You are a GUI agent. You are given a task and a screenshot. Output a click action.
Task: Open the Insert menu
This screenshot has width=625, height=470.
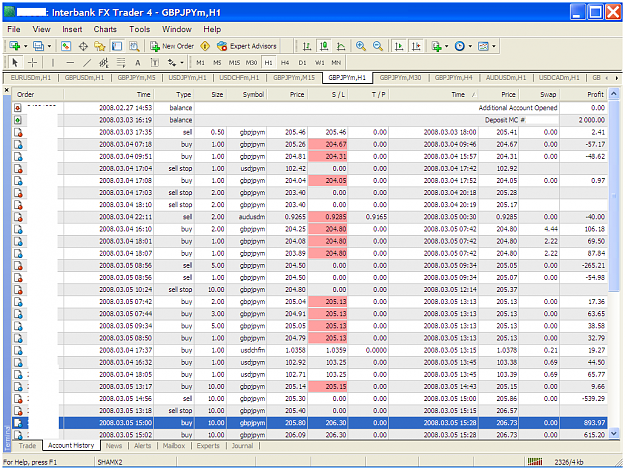click(72, 29)
